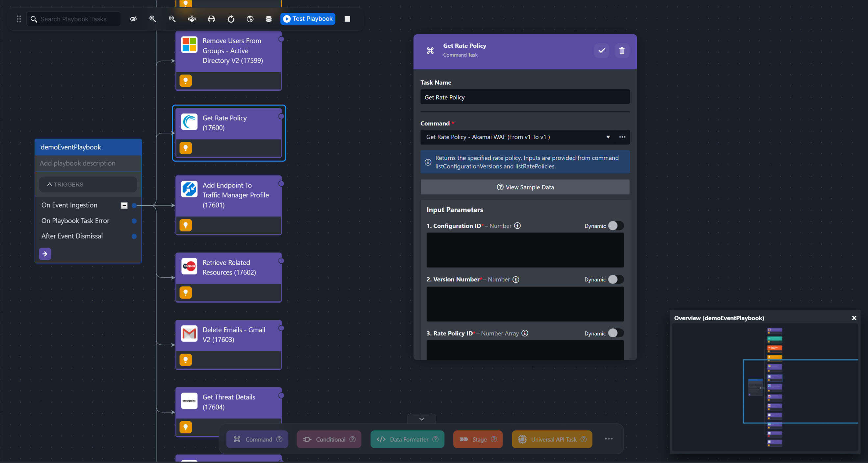
Task: Enable Dynamic toggle for Version Number
Action: (616, 279)
